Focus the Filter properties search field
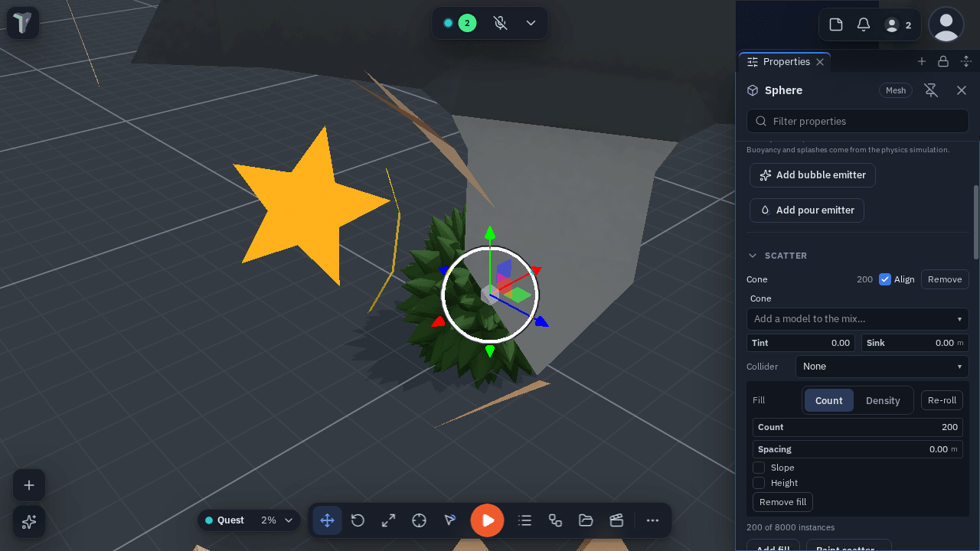 [x=857, y=121]
